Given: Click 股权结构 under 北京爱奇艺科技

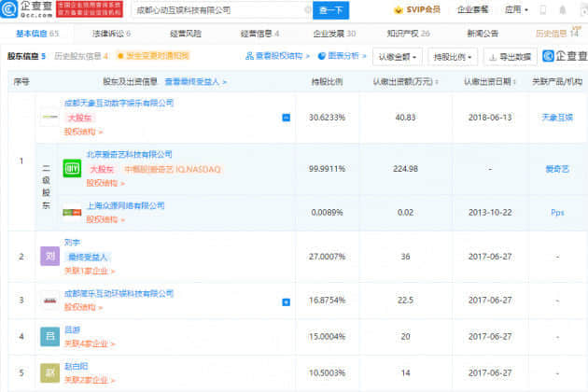Looking at the screenshot, I should 105,183.
